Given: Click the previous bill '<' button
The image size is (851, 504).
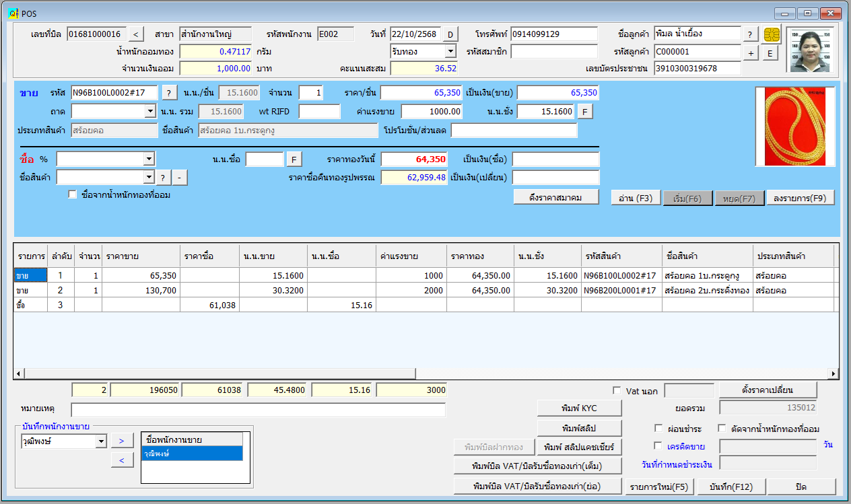Looking at the screenshot, I should tap(135, 34).
